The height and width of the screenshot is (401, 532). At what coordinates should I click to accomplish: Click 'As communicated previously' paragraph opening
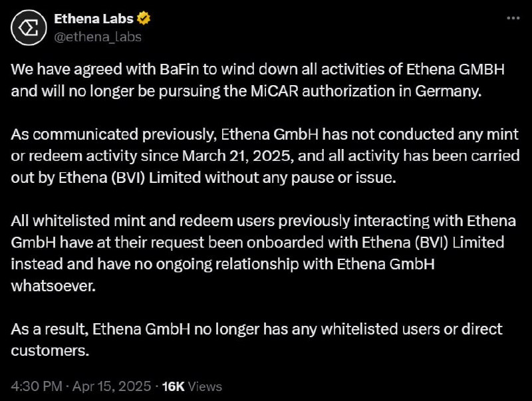(114, 135)
